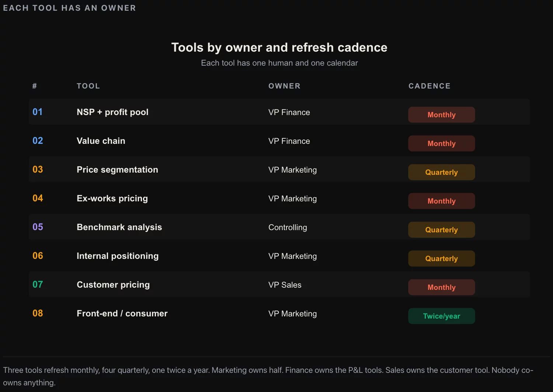Select row number 05
Screen dimensions: 553x392
[x=38, y=227]
